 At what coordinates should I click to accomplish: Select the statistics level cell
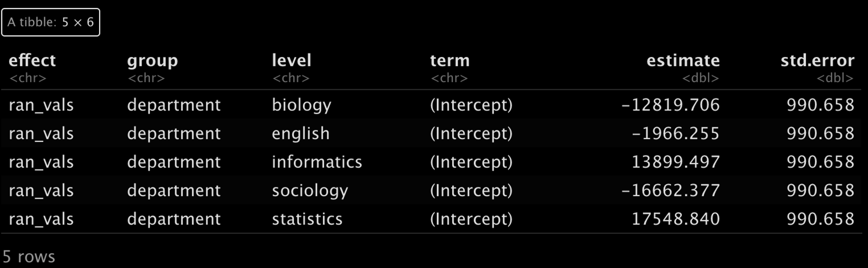(x=307, y=219)
